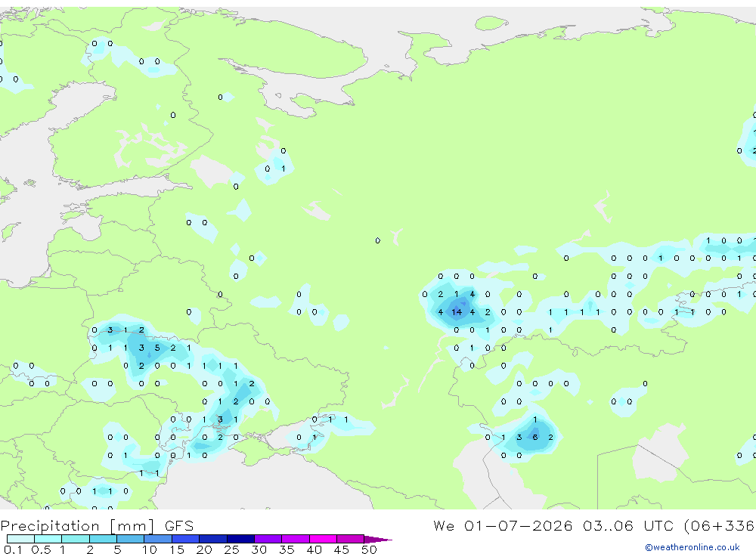Click the '14' precipitation value on map
Viewport: 756px width, 554px height.
(457, 312)
